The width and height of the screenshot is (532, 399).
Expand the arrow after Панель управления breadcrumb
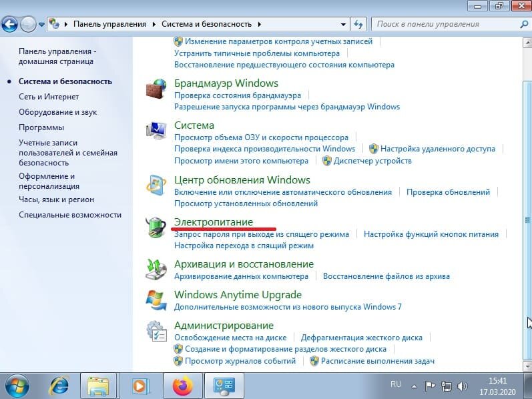coord(154,24)
